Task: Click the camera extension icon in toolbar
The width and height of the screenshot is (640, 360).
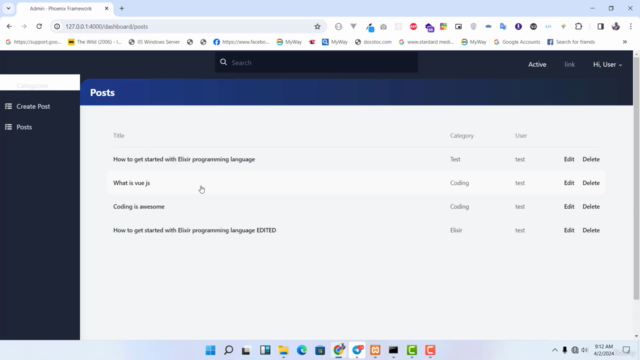Action: [383, 27]
